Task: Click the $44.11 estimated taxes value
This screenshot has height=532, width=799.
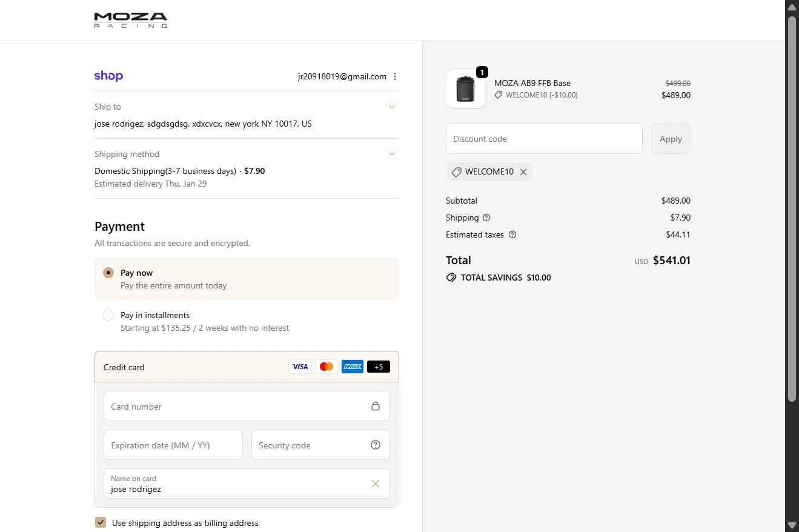Action: pos(678,234)
